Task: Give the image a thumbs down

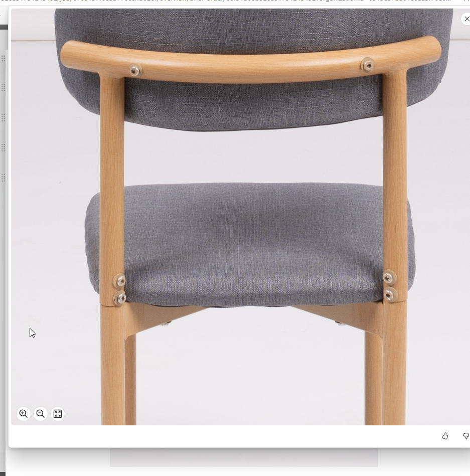Action: tap(466, 436)
